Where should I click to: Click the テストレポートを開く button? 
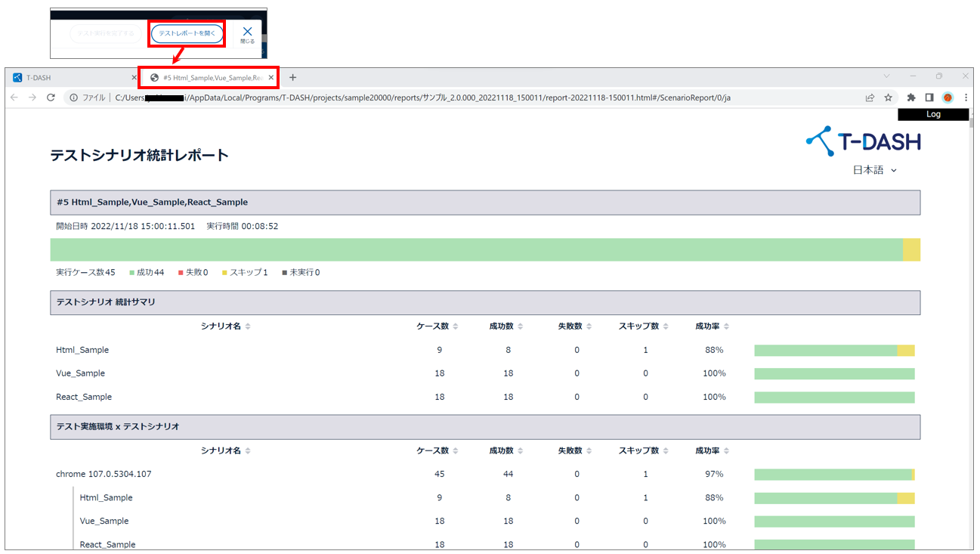[x=187, y=34]
